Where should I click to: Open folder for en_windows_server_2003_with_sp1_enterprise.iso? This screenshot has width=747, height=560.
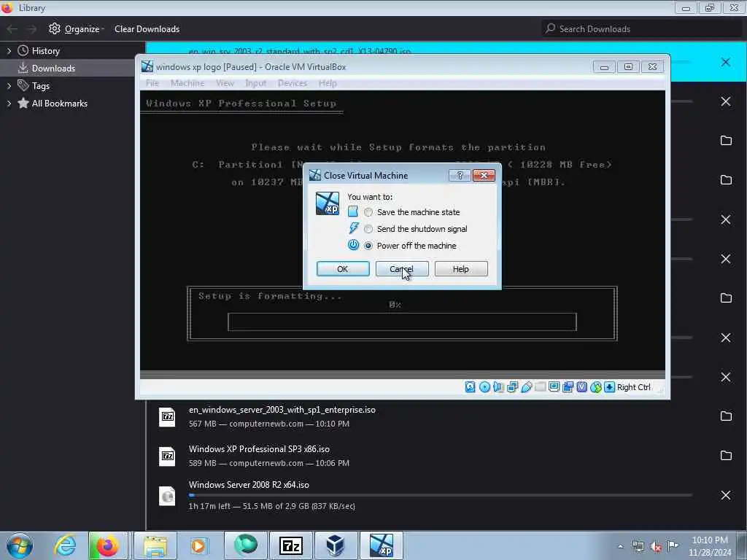click(726, 416)
